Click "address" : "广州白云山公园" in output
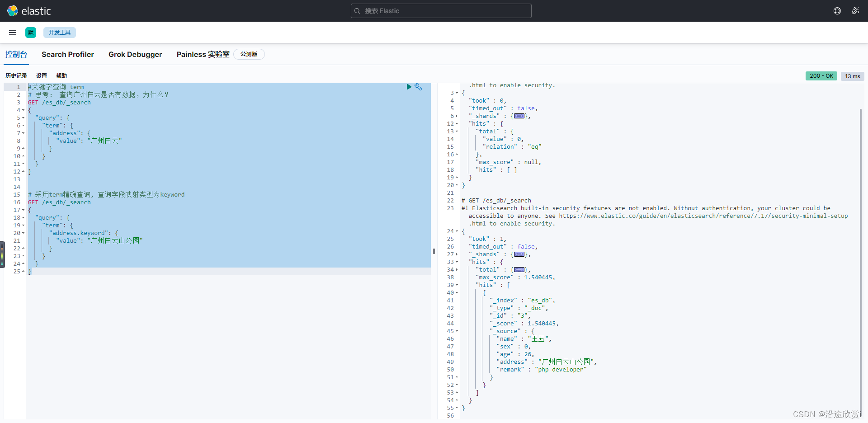Screen dimensions: 868x423 [x=547, y=362]
